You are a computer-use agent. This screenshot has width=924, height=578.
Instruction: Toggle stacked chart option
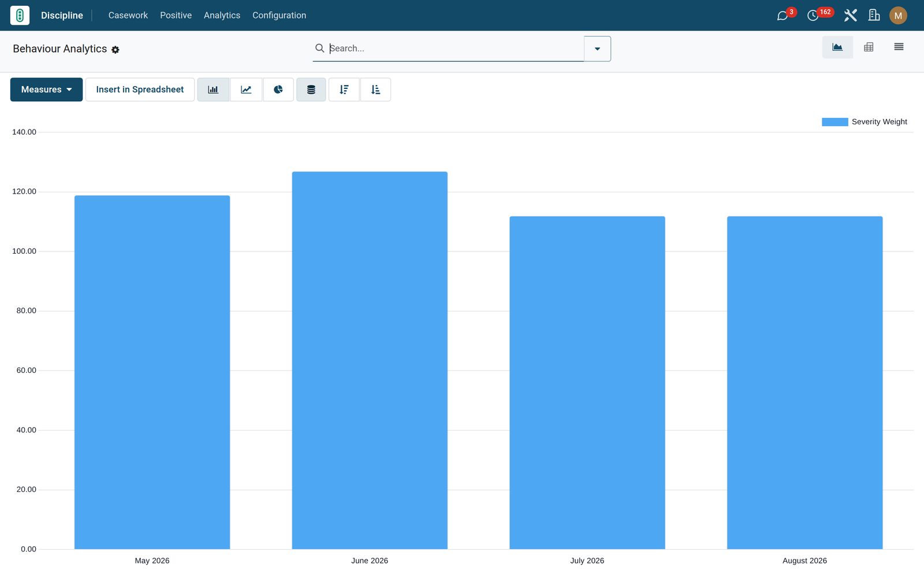(311, 90)
